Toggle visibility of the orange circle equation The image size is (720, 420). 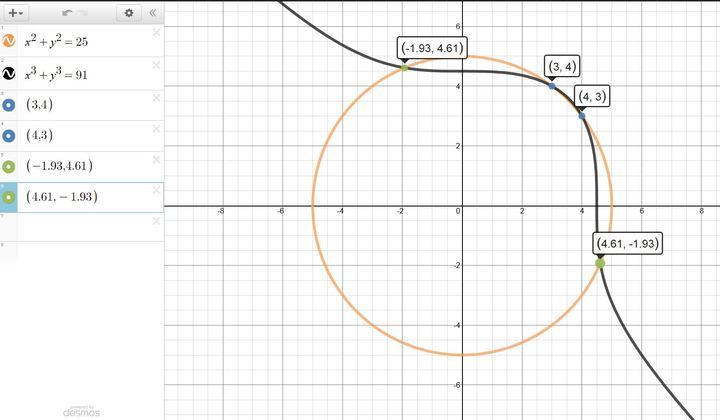tap(9, 42)
